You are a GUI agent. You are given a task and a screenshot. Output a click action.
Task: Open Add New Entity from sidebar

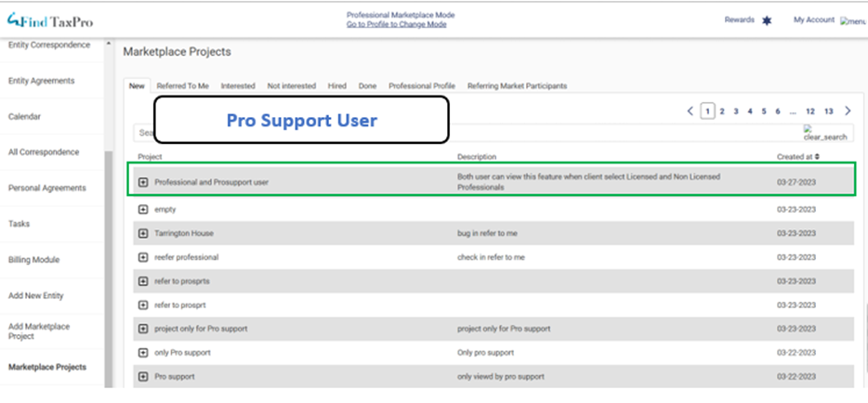click(x=35, y=295)
